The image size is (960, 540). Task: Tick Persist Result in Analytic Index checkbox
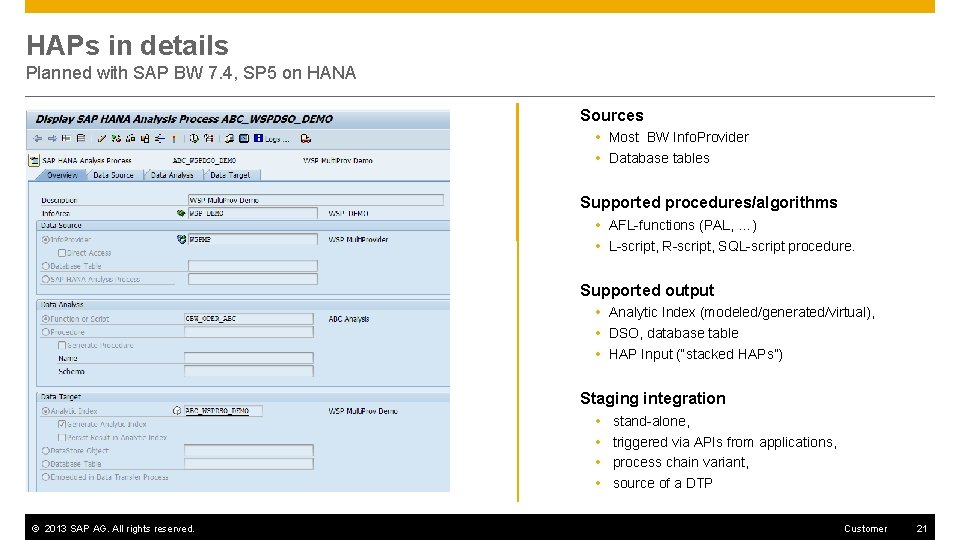click(x=62, y=437)
